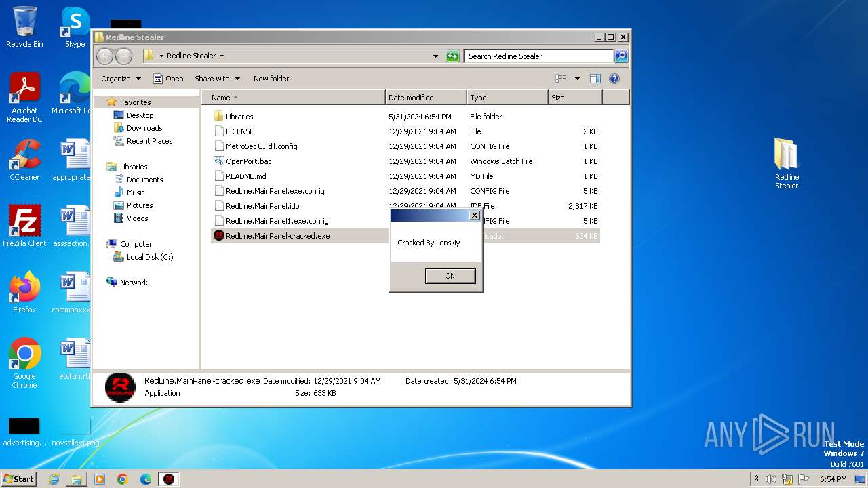This screenshot has width=868, height=488.
Task: Expand breadcrumb arrow after Redline Stealer
Action: click(x=222, y=56)
